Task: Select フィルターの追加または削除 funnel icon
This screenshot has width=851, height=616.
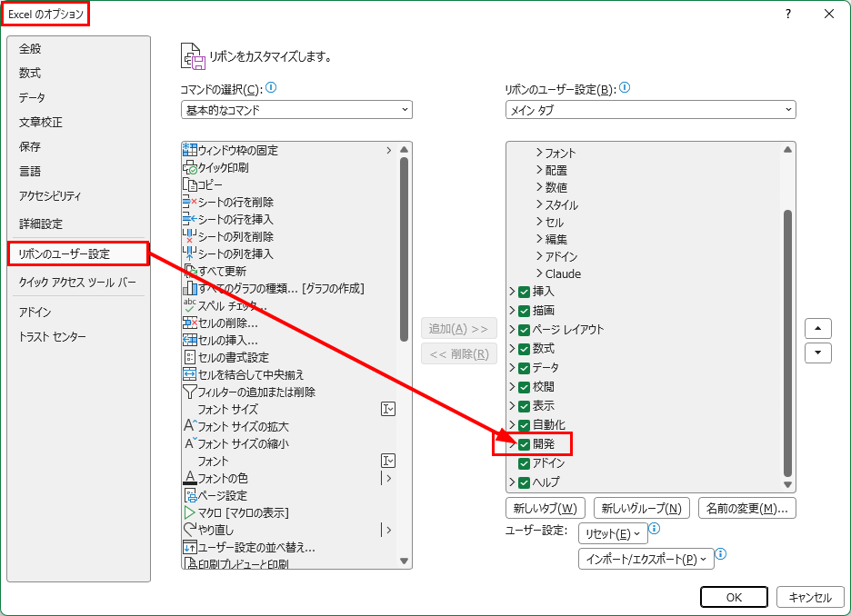Action: click(189, 392)
